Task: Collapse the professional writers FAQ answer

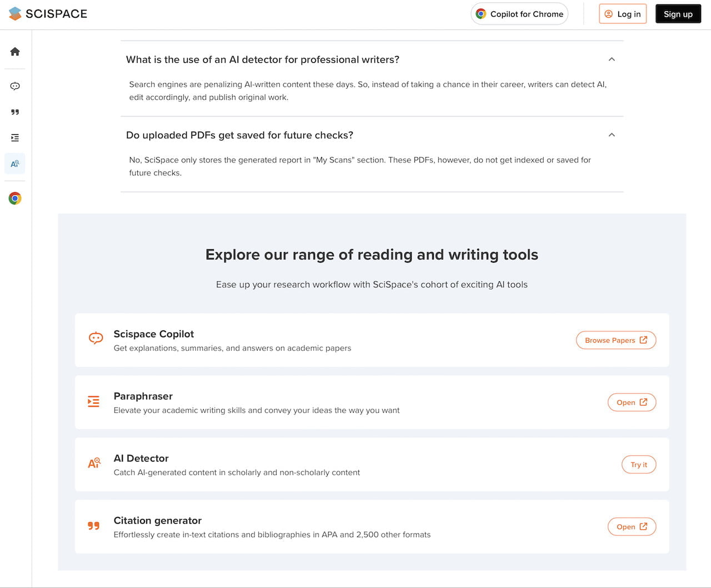Action: (612, 59)
